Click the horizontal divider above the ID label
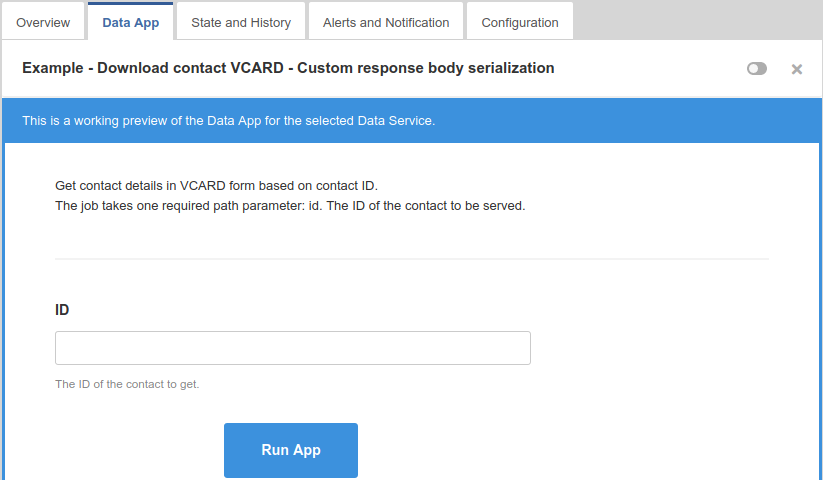This screenshot has height=480, width=823. [411, 259]
